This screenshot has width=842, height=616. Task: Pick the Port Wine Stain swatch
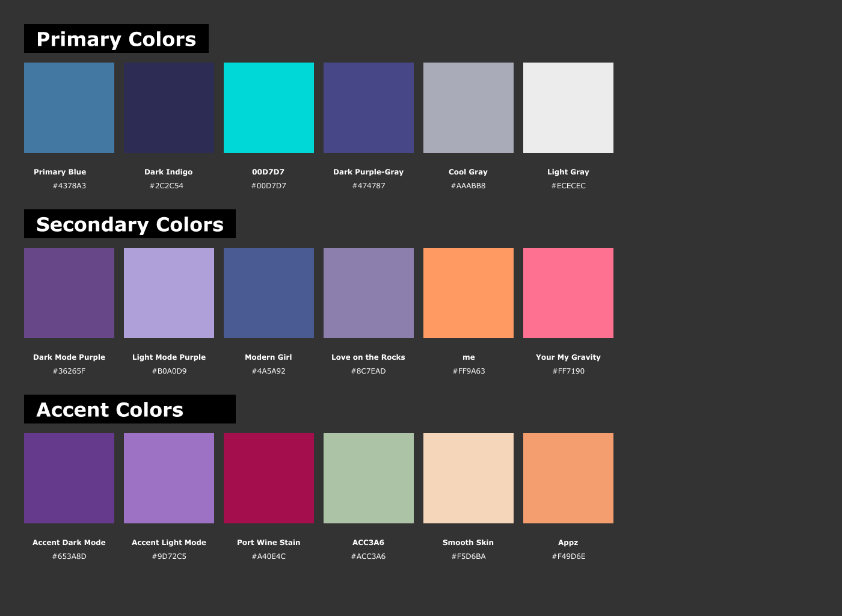pos(269,478)
